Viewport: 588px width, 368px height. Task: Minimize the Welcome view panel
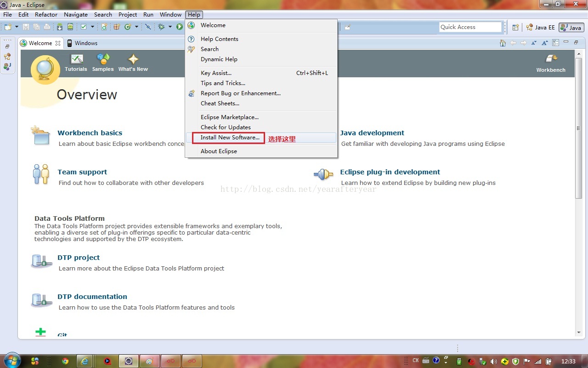(566, 42)
